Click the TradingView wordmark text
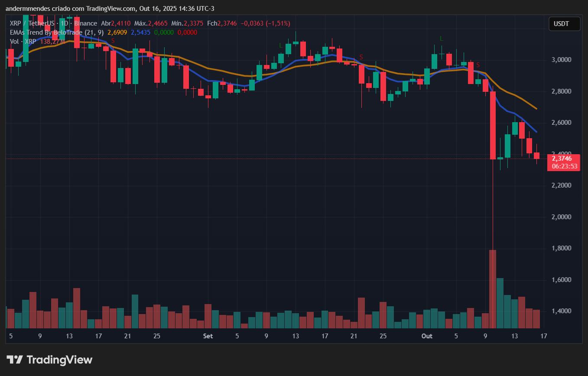Image resolution: width=588 pixels, height=376 pixels. 59,360
